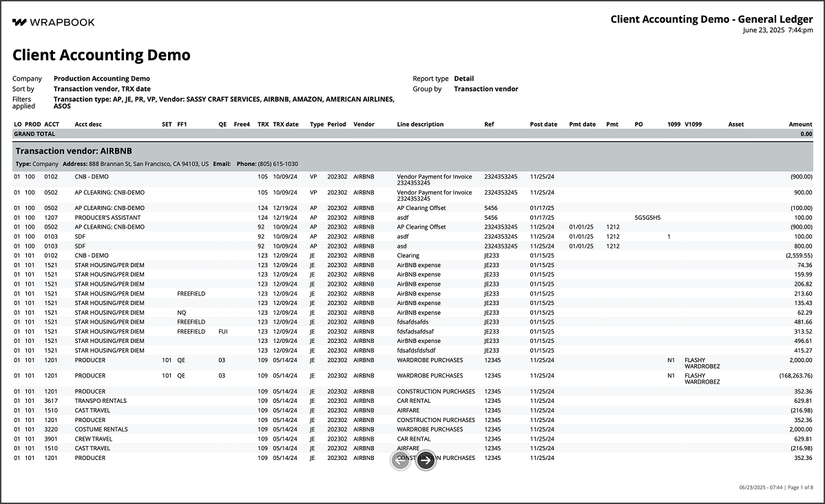This screenshot has height=504, width=825.
Task: Click Post date '01/17/25' in the PRODUCER'S ASSISTANT row
Action: click(542, 218)
